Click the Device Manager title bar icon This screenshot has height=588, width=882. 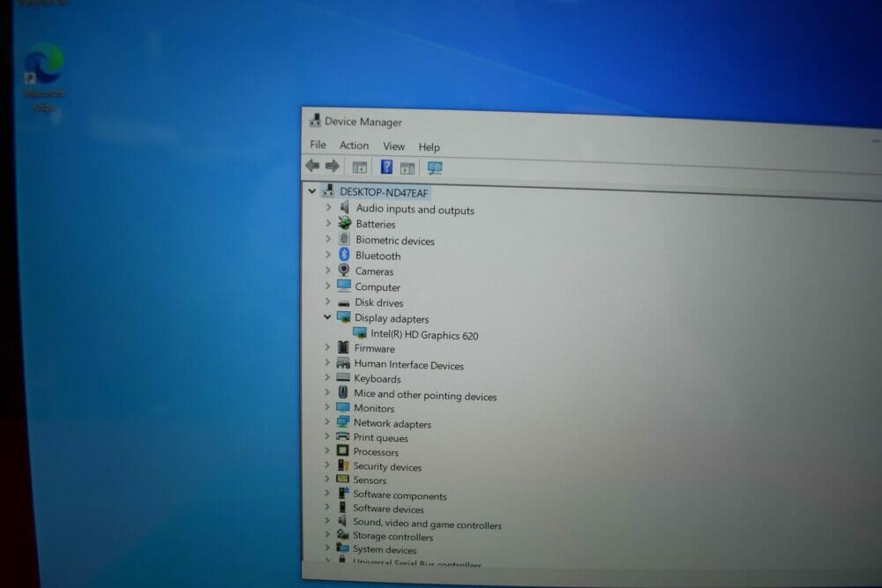[x=315, y=120]
